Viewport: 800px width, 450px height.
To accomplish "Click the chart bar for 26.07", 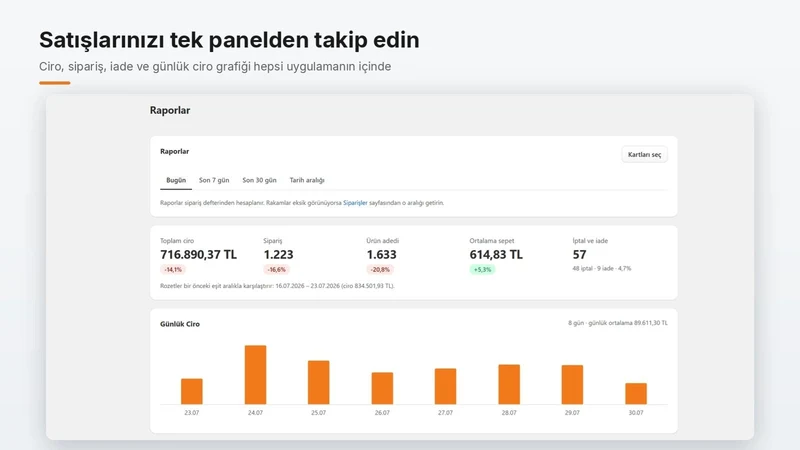I will click(382, 388).
